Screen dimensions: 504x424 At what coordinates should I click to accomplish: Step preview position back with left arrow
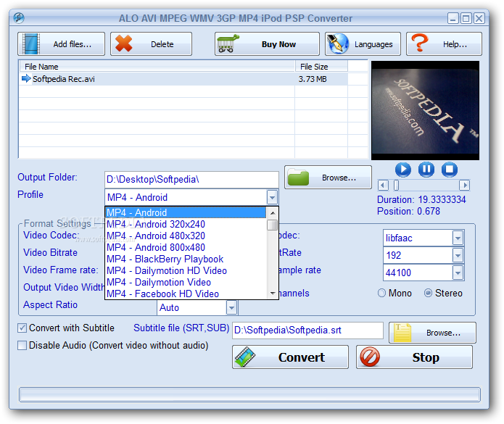382,185
